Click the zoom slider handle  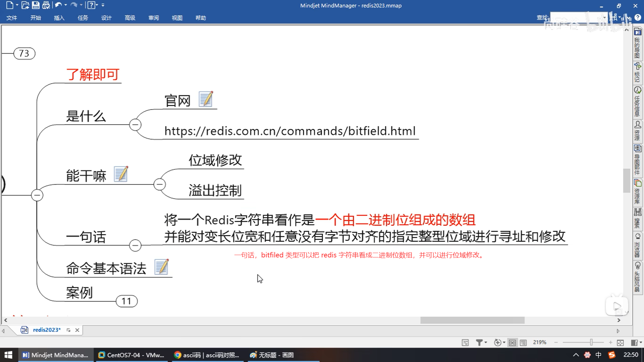tap(591, 342)
